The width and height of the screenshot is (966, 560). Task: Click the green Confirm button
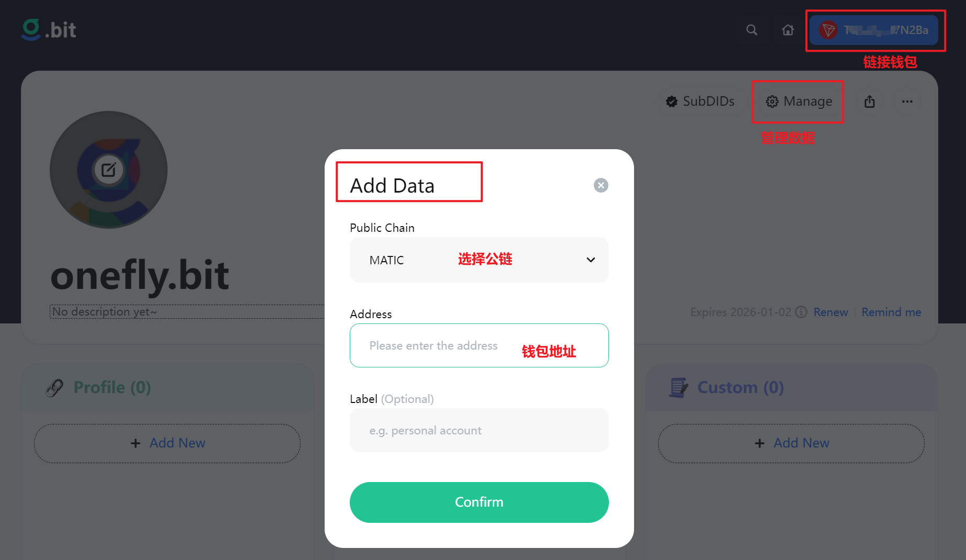tap(479, 502)
